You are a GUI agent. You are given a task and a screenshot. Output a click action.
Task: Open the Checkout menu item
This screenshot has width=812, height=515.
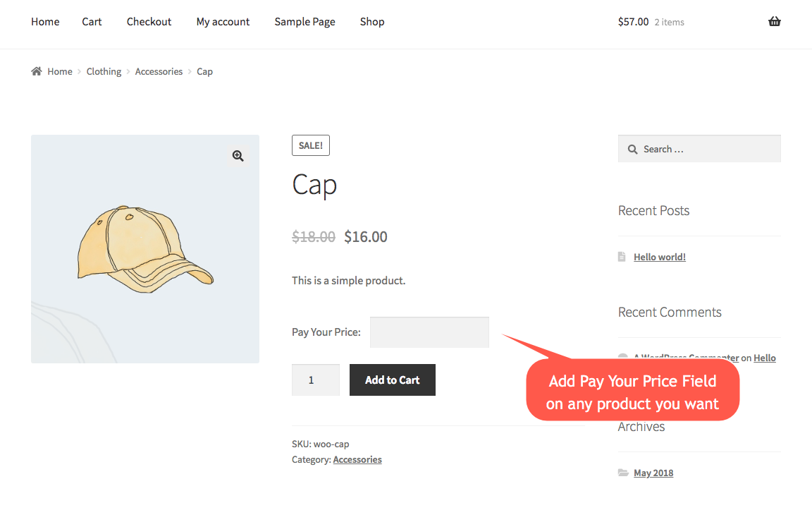149,22
